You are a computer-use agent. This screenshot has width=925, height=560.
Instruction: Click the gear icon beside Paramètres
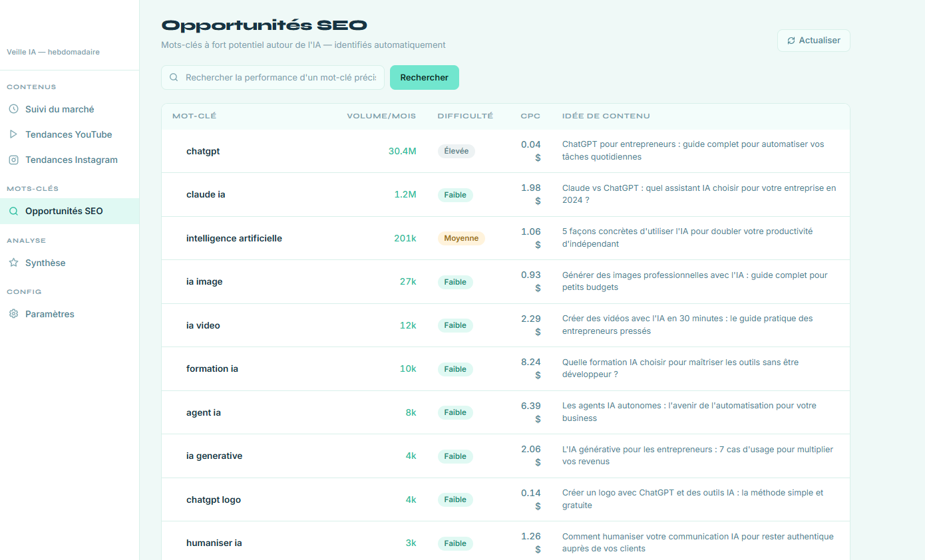point(13,314)
